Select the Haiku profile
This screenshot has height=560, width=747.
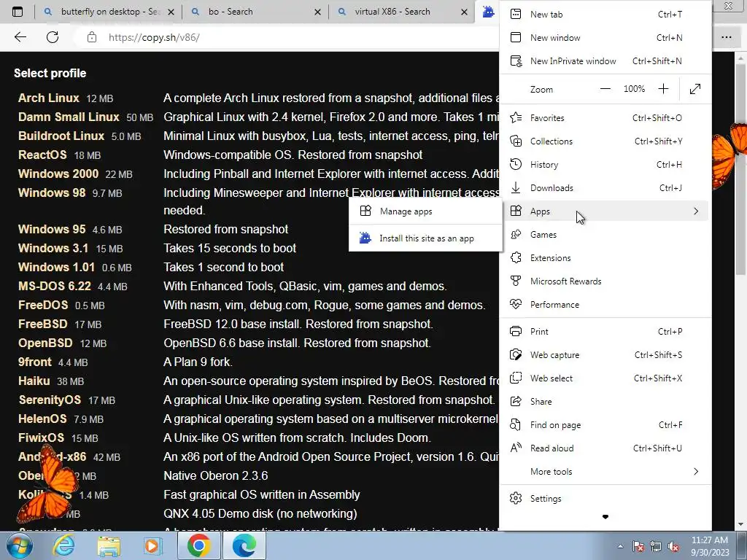point(34,381)
